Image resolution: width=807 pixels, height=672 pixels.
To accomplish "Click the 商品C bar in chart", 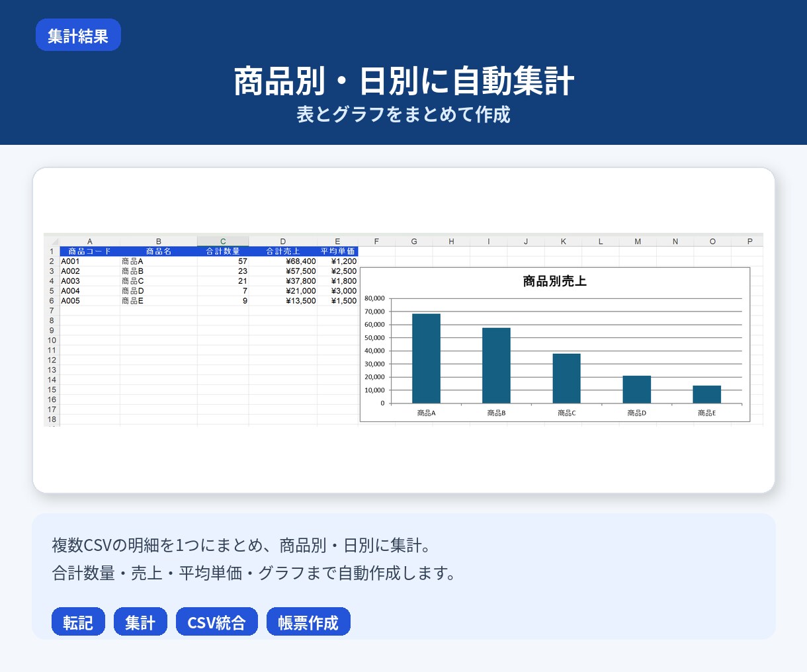I will (x=566, y=378).
